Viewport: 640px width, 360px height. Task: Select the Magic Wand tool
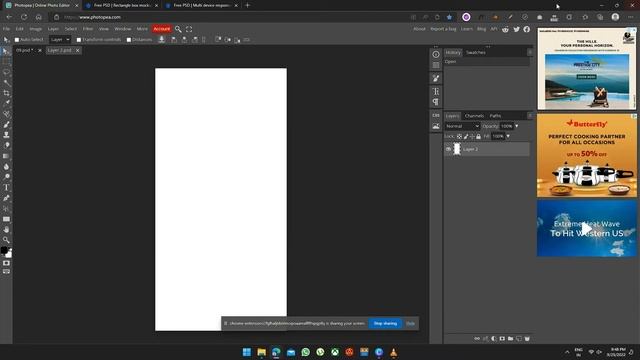[x=6, y=83]
